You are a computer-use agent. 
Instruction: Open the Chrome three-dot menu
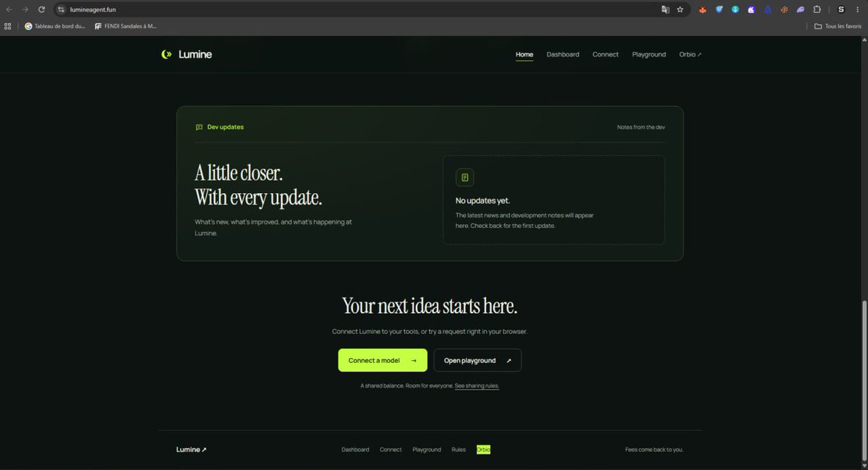pyautogui.click(x=859, y=9)
